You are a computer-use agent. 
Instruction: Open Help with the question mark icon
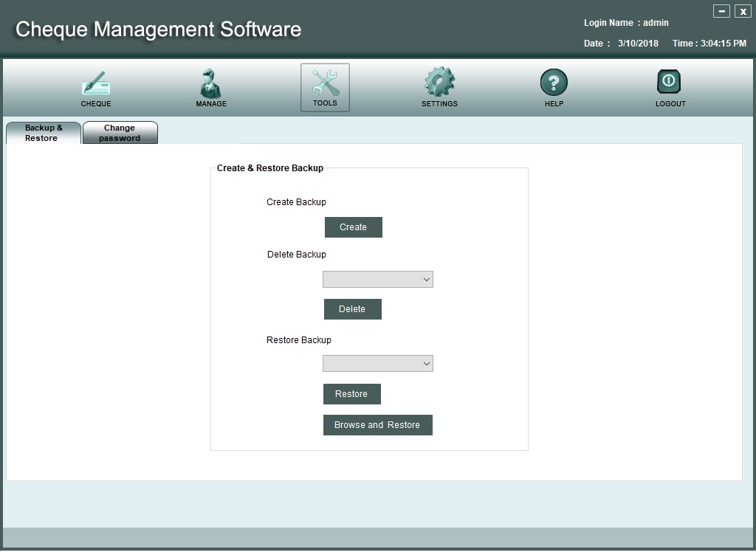554,83
